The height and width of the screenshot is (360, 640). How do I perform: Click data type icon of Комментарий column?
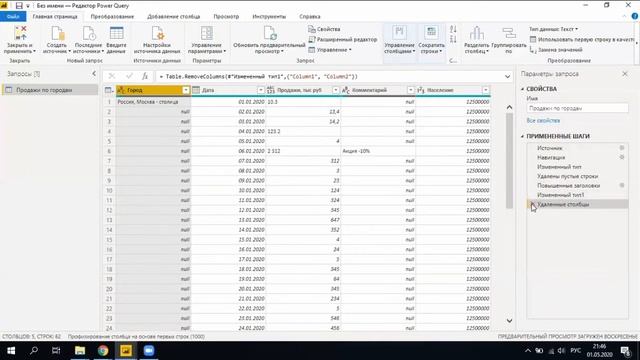(346, 90)
